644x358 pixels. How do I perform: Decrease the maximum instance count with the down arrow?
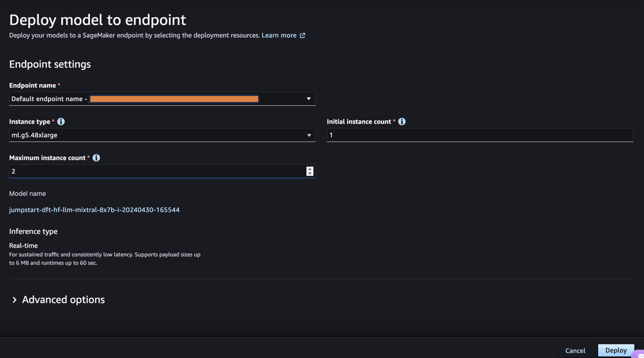[310, 174]
